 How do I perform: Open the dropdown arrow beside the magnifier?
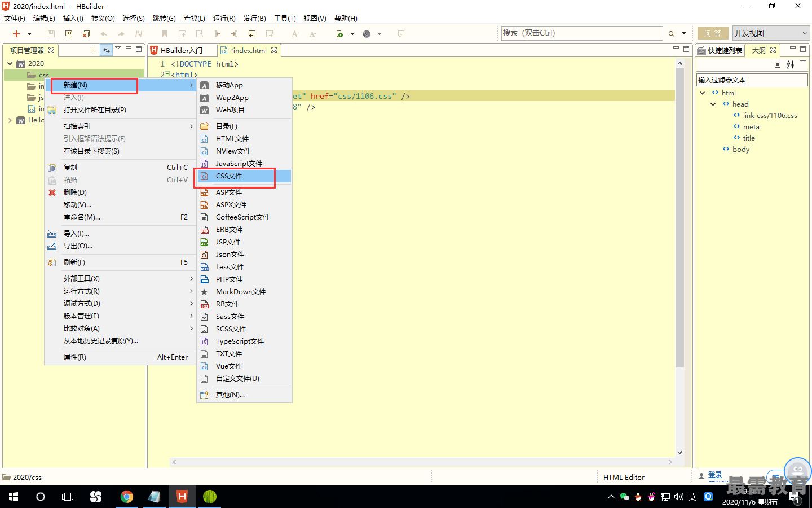[x=683, y=34]
